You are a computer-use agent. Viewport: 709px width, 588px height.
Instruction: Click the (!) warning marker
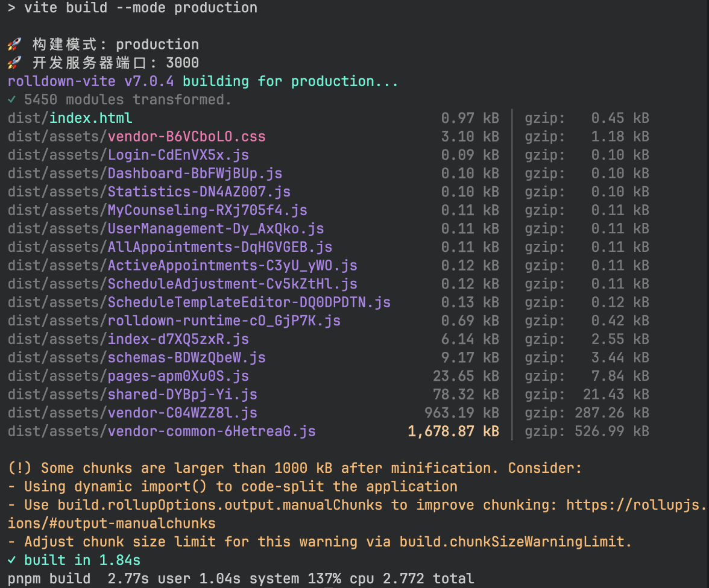pyautogui.click(x=20, y=468)
